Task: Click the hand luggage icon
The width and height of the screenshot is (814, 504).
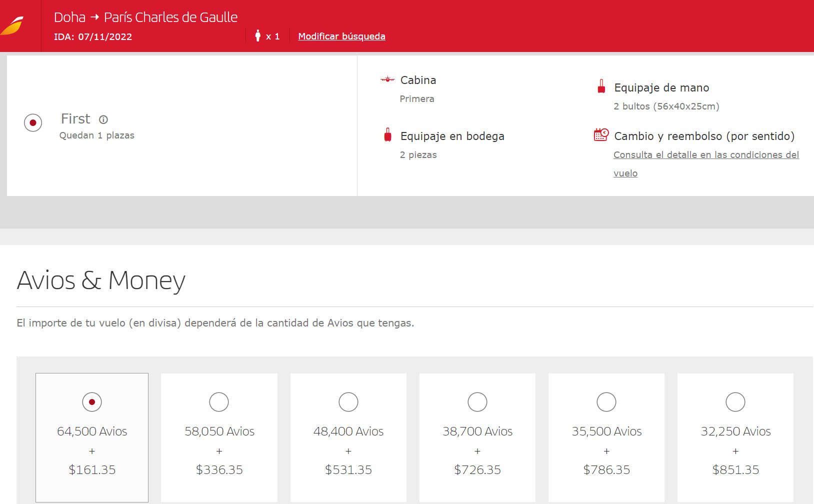Action: pyautogui.click(x=601, y=86)
